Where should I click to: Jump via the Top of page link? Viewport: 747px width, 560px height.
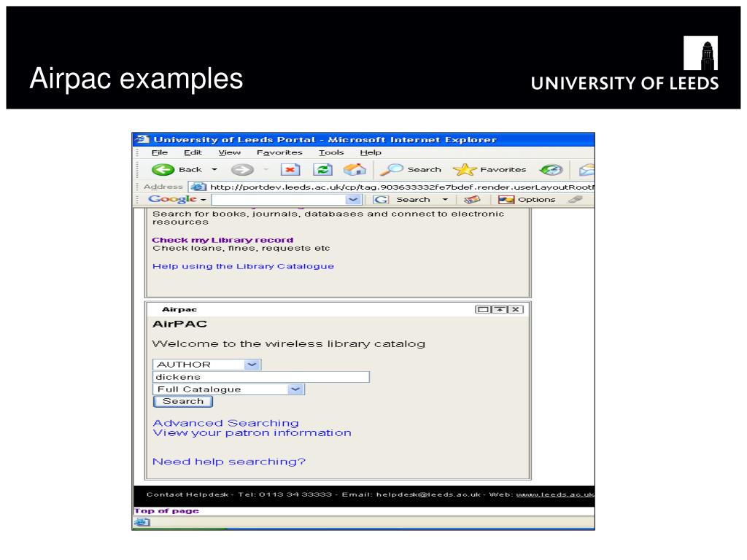[167, 510]
